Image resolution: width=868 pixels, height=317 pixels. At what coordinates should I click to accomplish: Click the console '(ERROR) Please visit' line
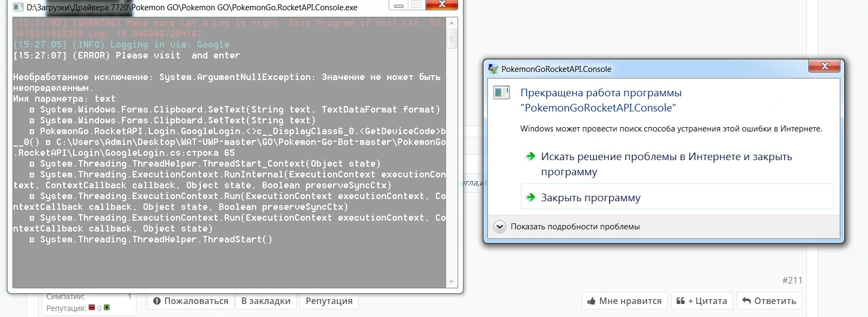[x=126, y=55]
